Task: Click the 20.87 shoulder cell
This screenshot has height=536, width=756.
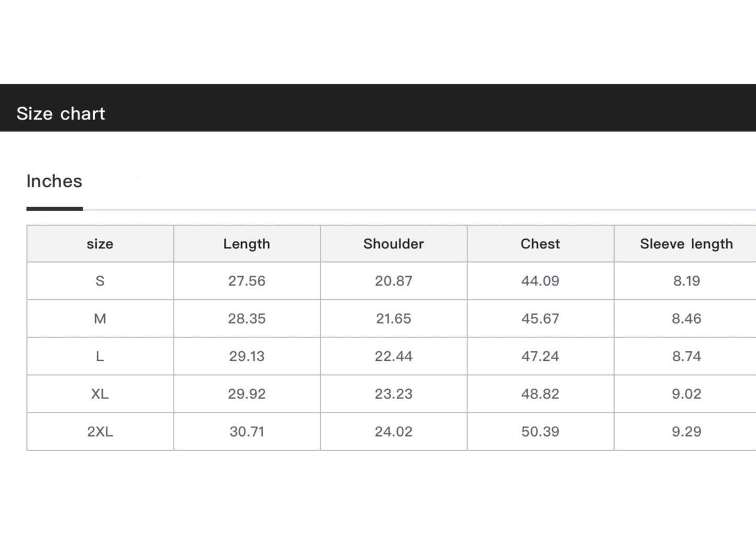Action: [x=393, y=281]
